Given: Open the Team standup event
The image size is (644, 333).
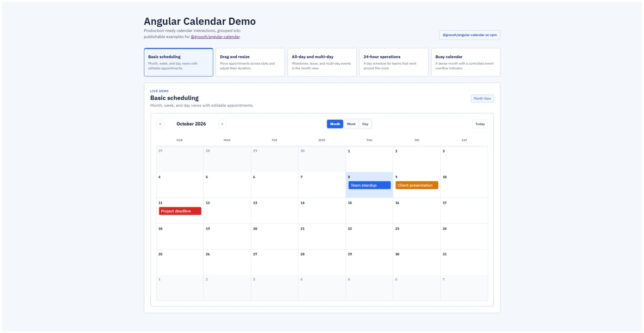Looking at the screenshot, I should coord(369,185).
